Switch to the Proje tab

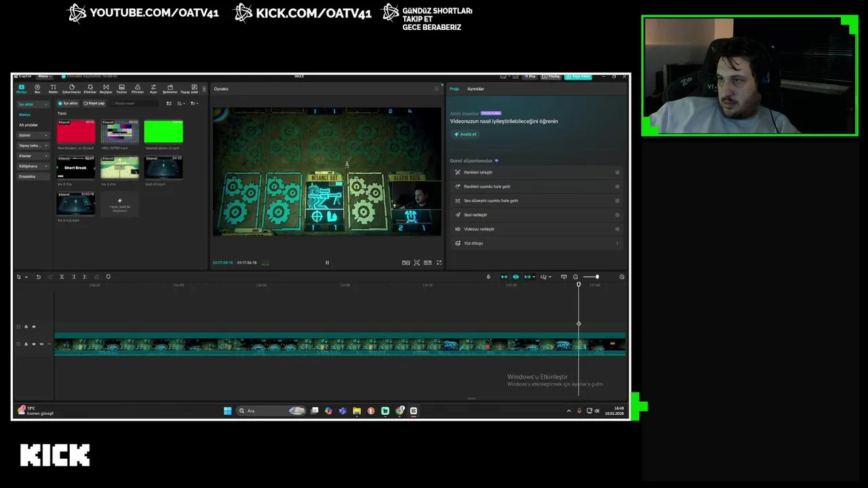(x=454, y=89)
